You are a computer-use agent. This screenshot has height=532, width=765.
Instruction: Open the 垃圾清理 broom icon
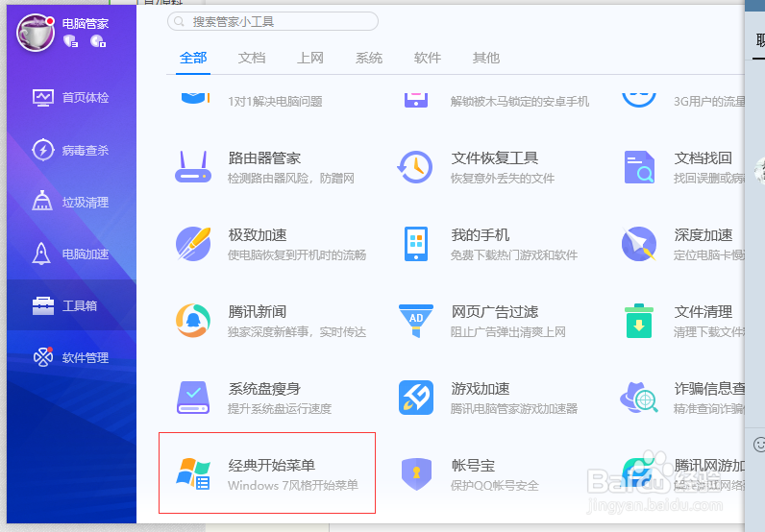tap(42, 201)
